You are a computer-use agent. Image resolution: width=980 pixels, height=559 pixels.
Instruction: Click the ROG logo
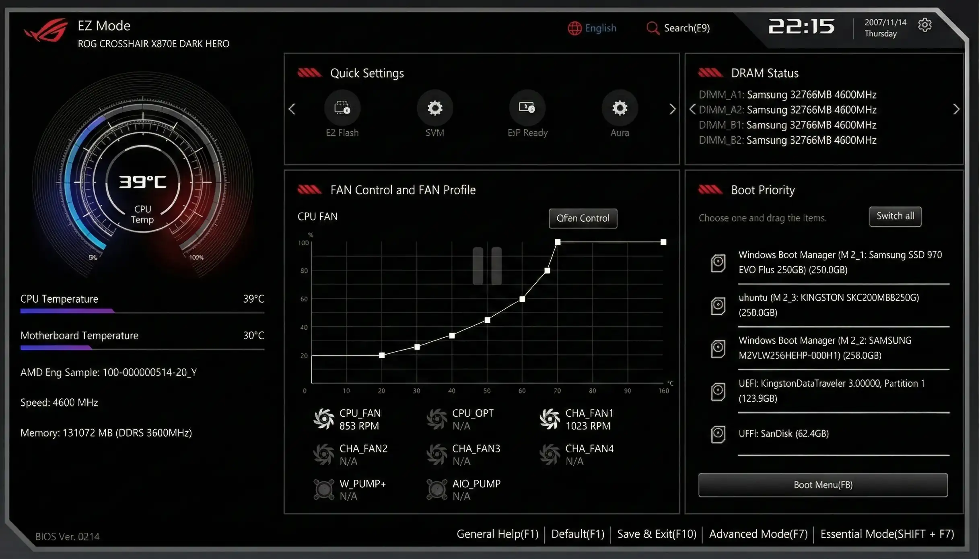pyautogui.click(x=45, y=30)
